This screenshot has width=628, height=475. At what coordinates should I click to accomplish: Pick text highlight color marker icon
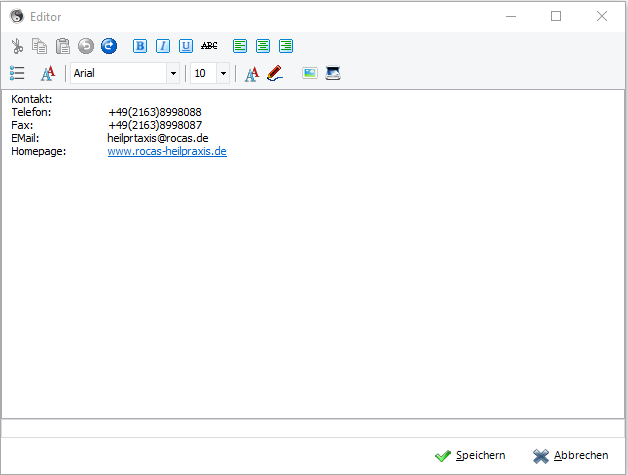coord(275,73)
